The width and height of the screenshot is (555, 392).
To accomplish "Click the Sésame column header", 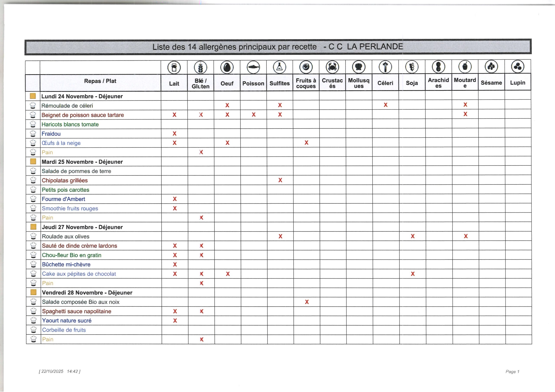I will click(x=491, y=83).
